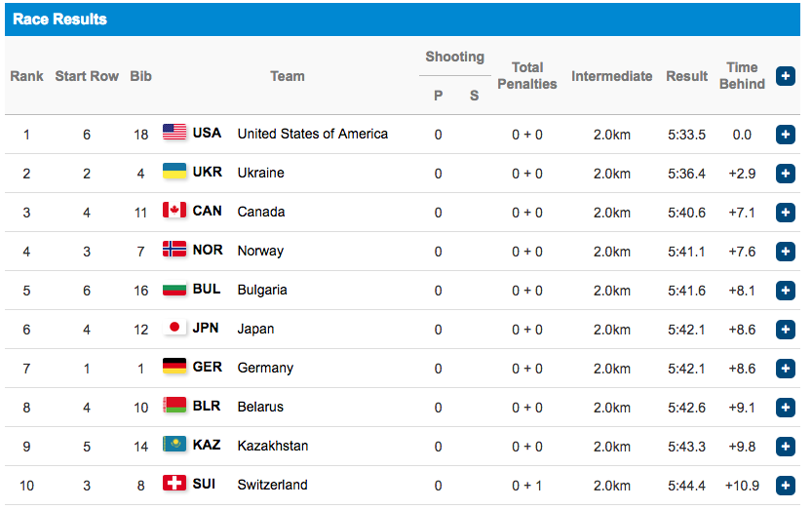
Task: Expand all rows with header plus button
Action: 785,76
